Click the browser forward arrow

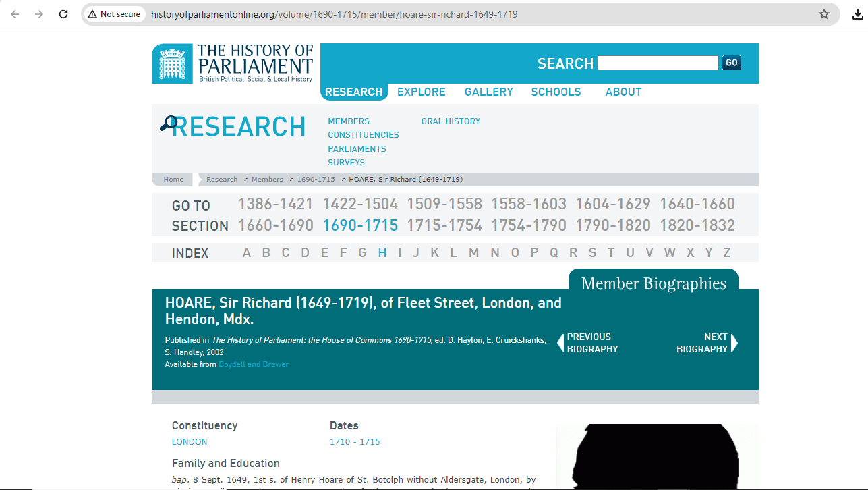pos(39,14)
